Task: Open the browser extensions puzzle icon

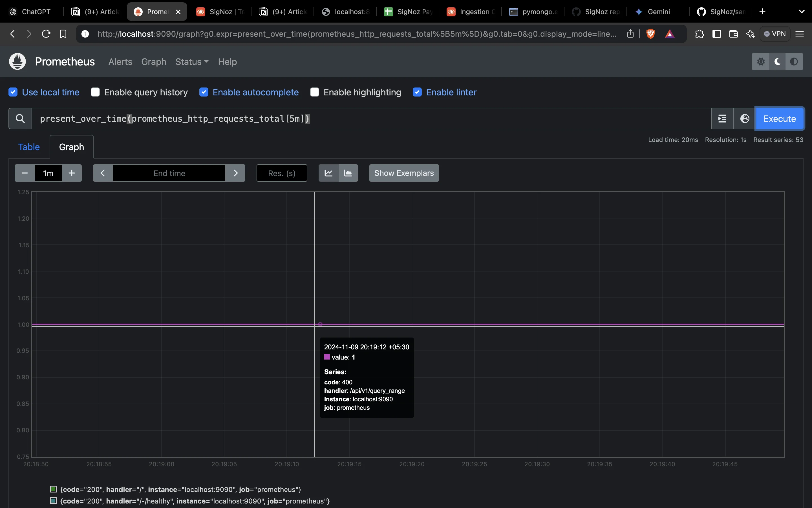Action: tap(700, 34)
